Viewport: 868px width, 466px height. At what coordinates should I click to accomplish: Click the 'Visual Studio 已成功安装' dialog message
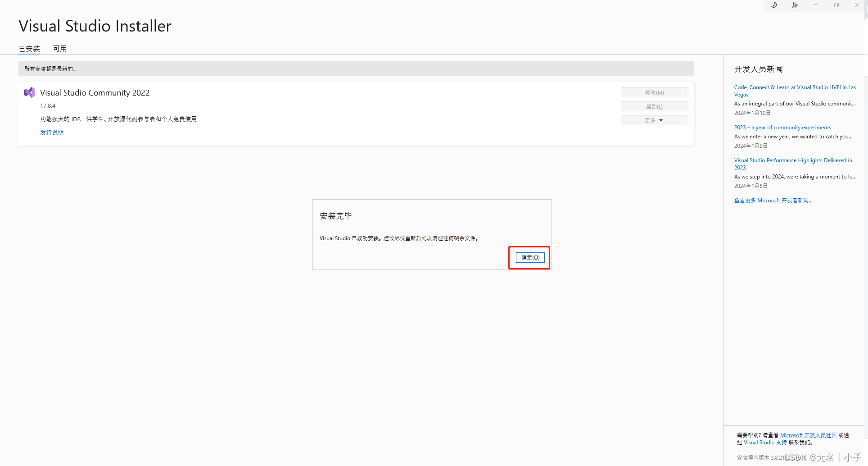(x=400, y=238)
